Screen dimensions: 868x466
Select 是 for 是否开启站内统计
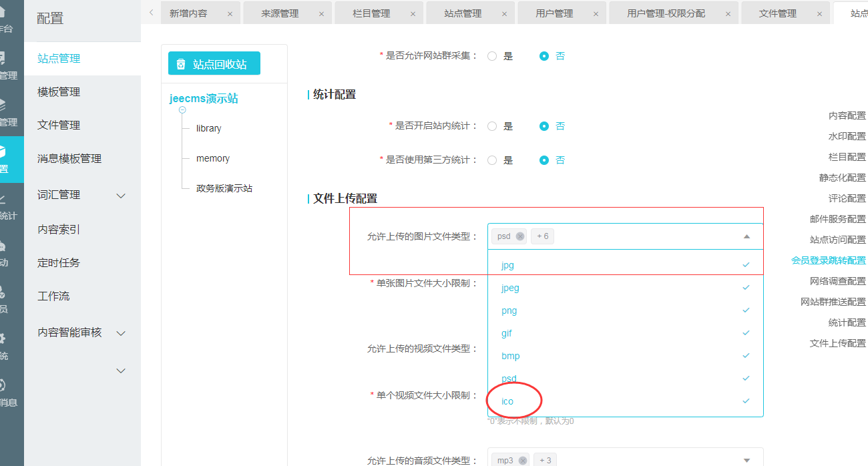[492, 126]
